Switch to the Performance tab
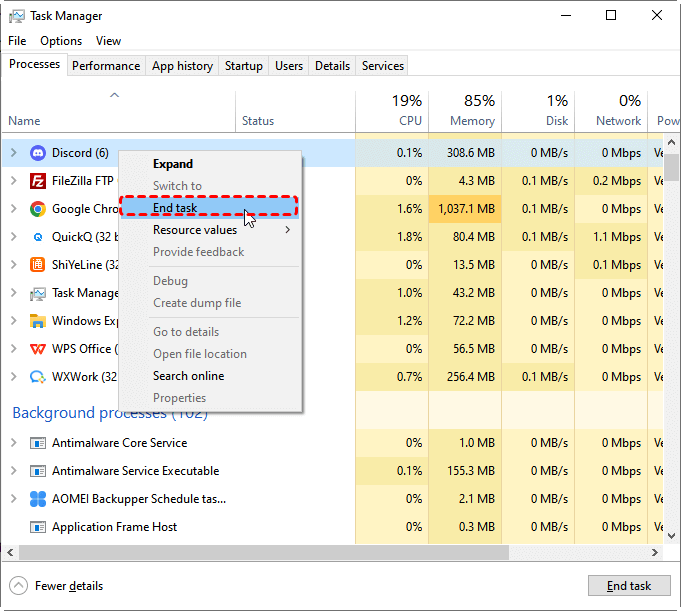 pos(106,66)
